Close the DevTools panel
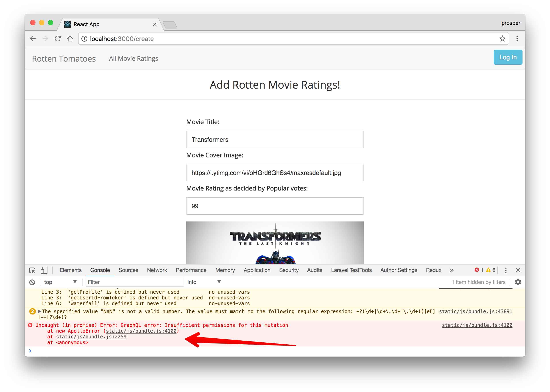The width and height of the screenshot is (550, 392). tap(518, 270)
